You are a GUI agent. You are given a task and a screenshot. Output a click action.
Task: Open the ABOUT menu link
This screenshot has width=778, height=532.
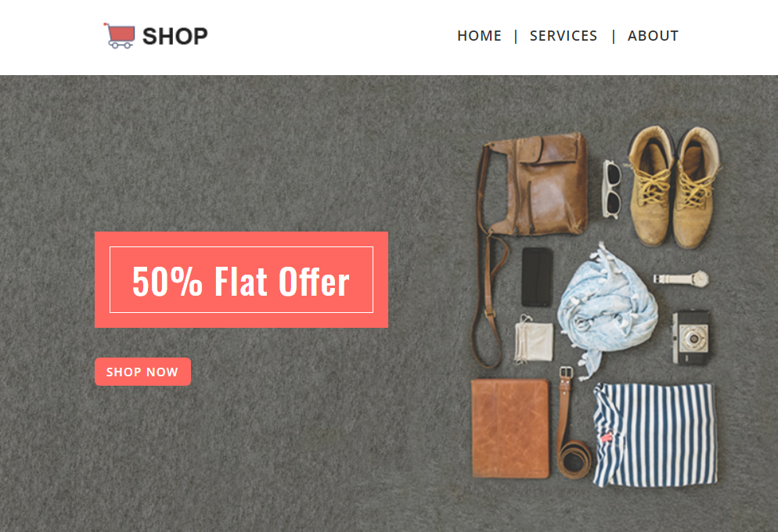(653, 36)
